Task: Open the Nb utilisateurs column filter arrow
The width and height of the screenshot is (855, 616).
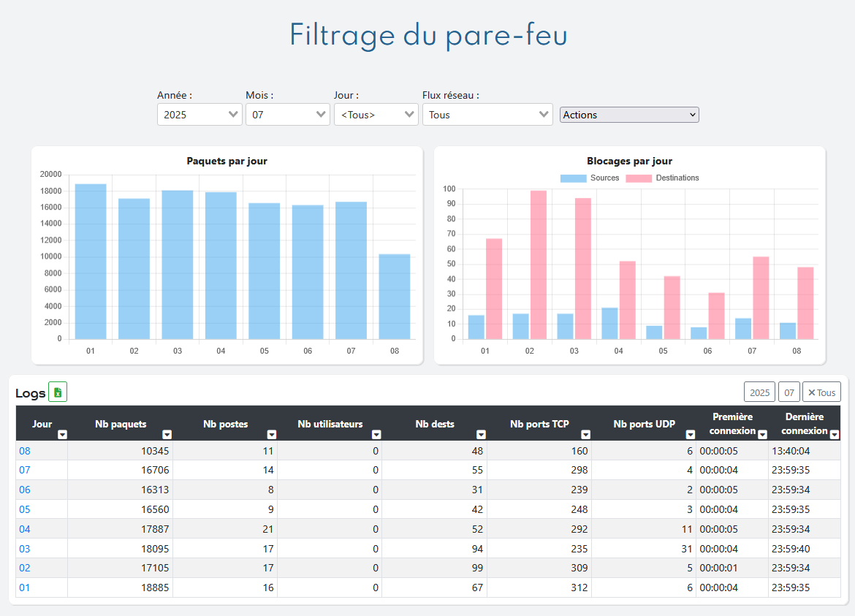Action: click(x=376, y=435)
